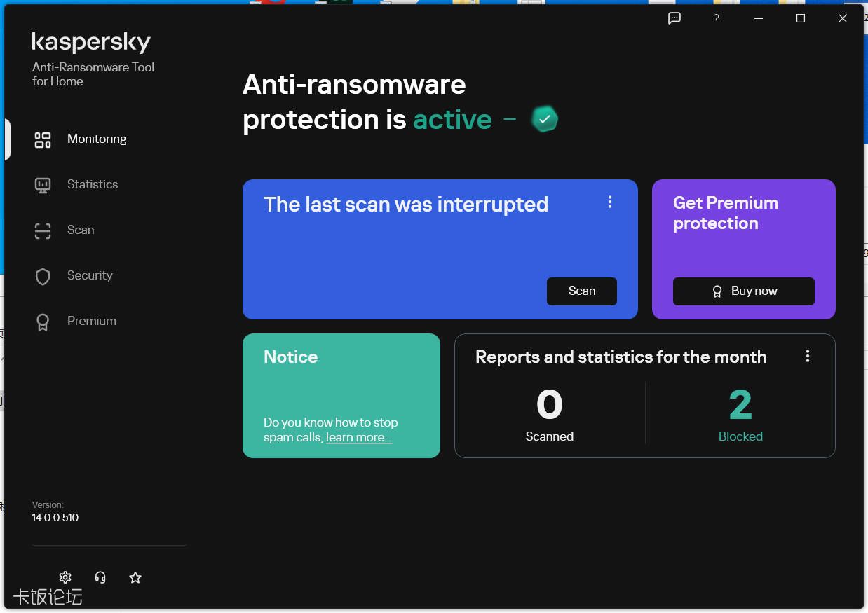Maximize the Kaspersky window
This screenshot has height=613, width=868.
[x=801, y=18]
